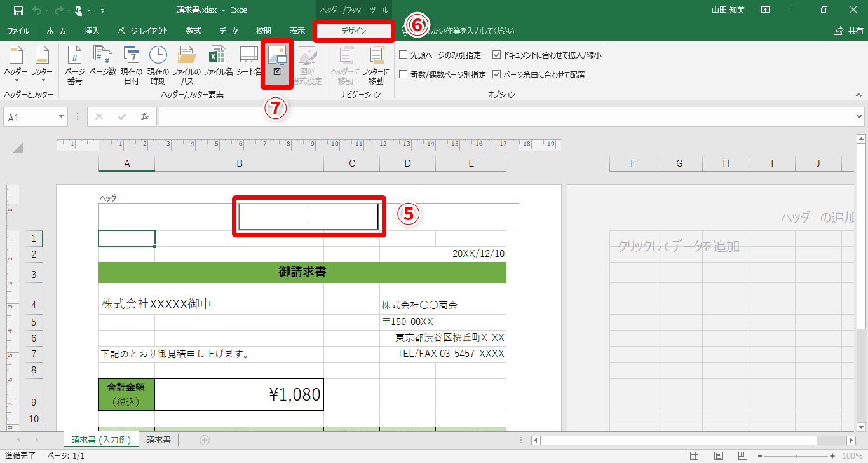Open ribbon display options in title bar
The width and height of the screenshot is (868, 463).
[x=766, y=10]
